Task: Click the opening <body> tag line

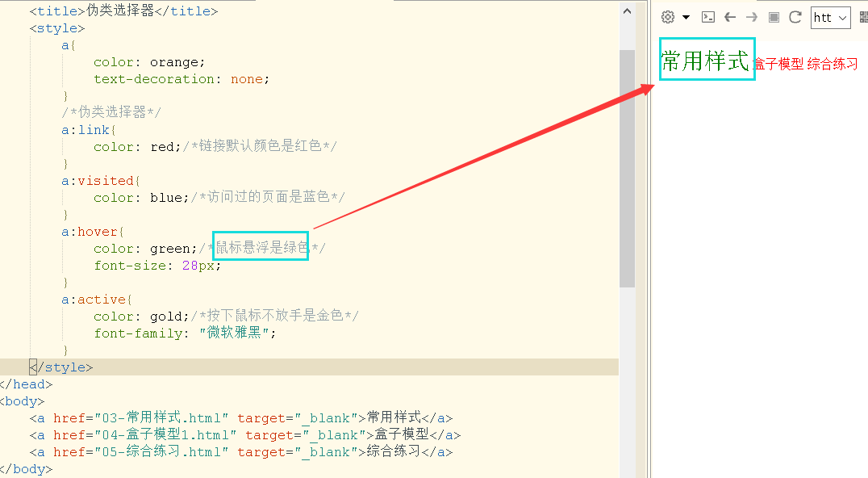Action: 22,401
